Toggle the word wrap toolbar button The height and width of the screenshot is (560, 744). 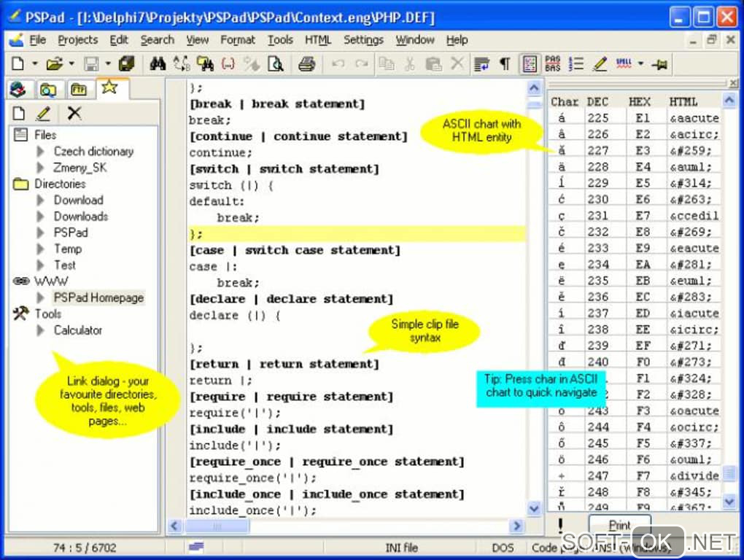pos(481,64)
